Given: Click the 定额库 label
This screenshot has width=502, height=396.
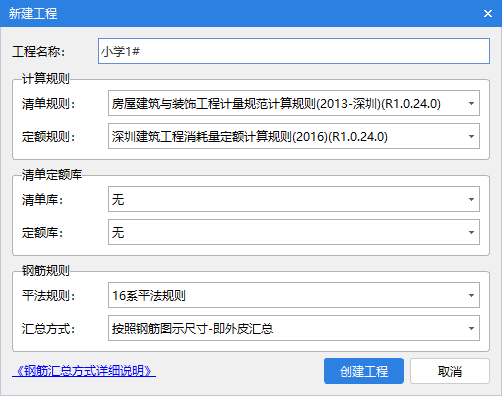Looking at the screenshot, I should pos(43,232).
